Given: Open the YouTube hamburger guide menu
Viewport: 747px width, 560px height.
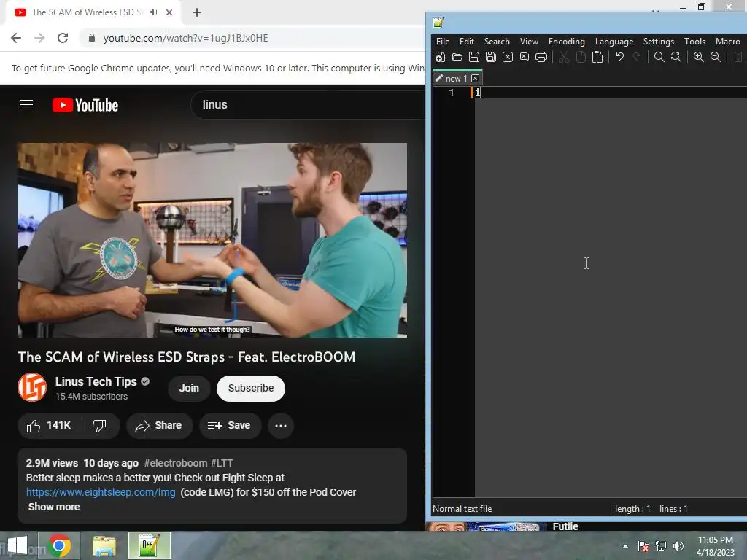Looking at the screenshot, I should point(26,105).
